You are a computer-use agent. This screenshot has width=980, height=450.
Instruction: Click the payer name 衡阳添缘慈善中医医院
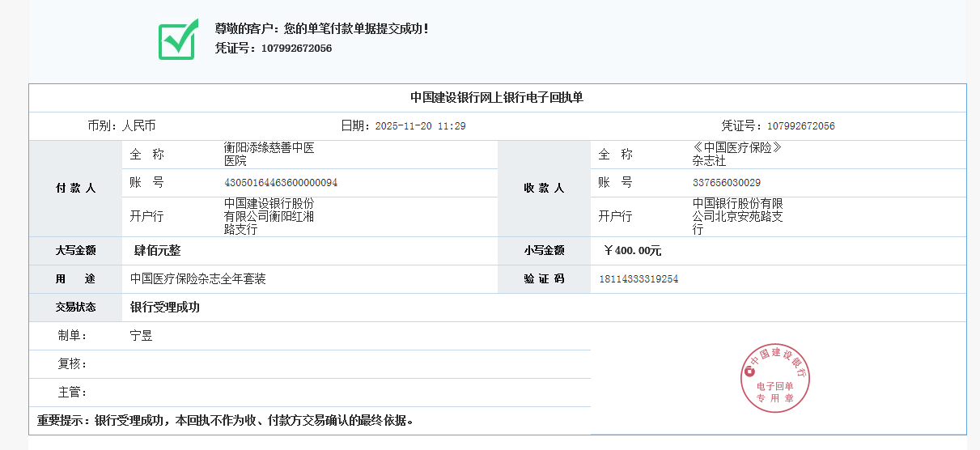click(x=269, y=155)
